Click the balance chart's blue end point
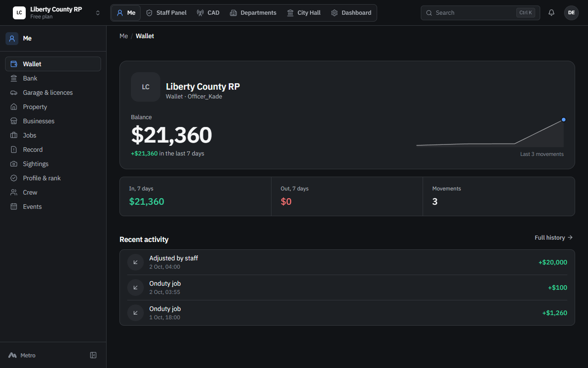Screen dimensions: 588x368 click(x=564, y=120)
